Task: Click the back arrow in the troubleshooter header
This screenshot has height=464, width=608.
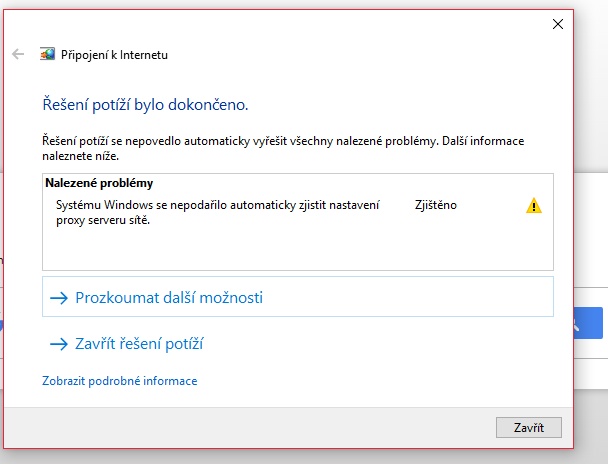Action: coord(18,54)
